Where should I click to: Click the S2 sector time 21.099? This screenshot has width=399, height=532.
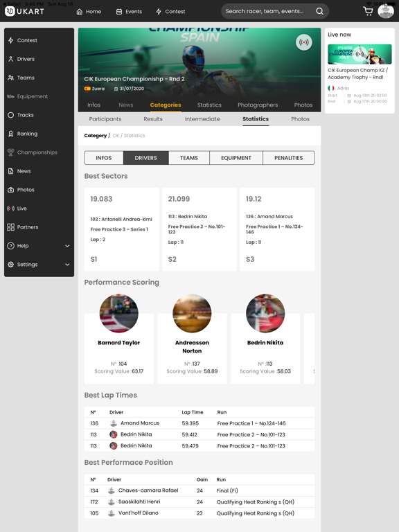(x=179, y=199)
